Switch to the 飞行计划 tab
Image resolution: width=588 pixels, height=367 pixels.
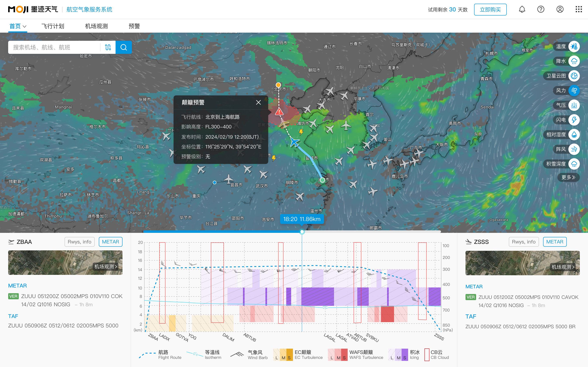click(x=53, y=26)
